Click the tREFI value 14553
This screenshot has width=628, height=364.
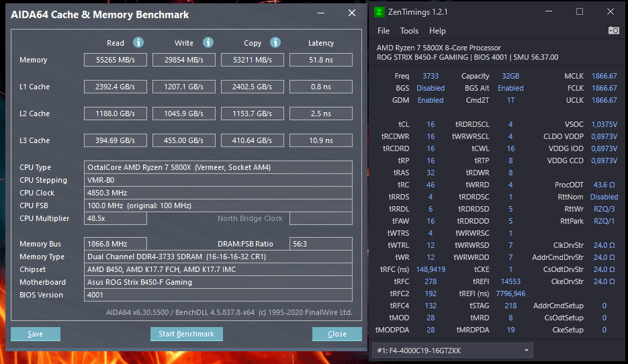510,281
